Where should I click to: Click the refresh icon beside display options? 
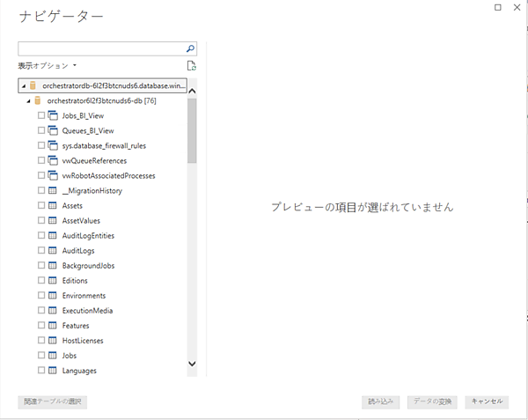[191, 65]
